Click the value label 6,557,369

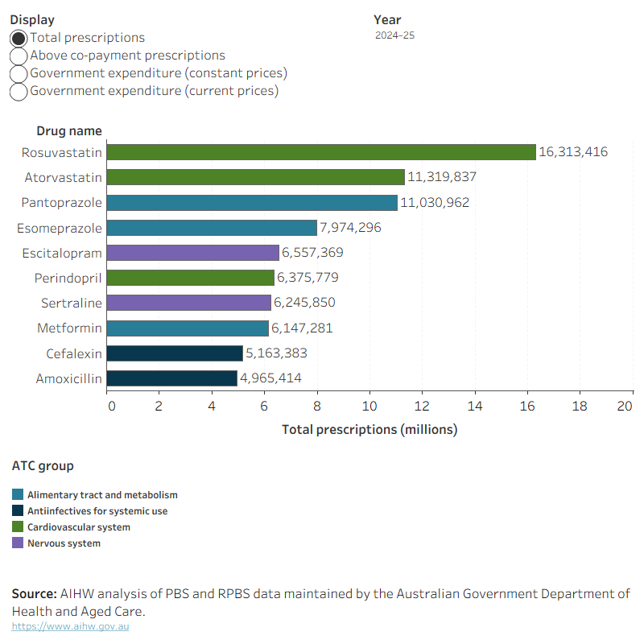coord(312,253)
